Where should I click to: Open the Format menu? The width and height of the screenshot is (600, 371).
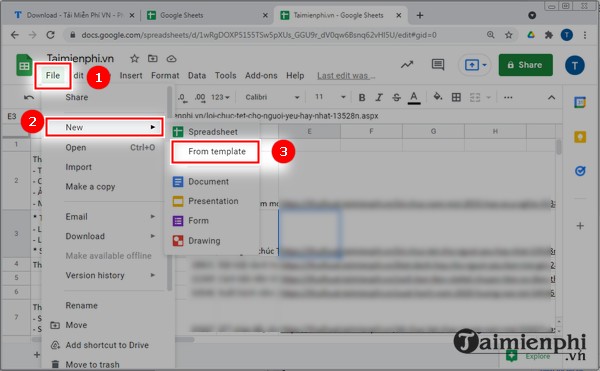[x=165, y=75]
